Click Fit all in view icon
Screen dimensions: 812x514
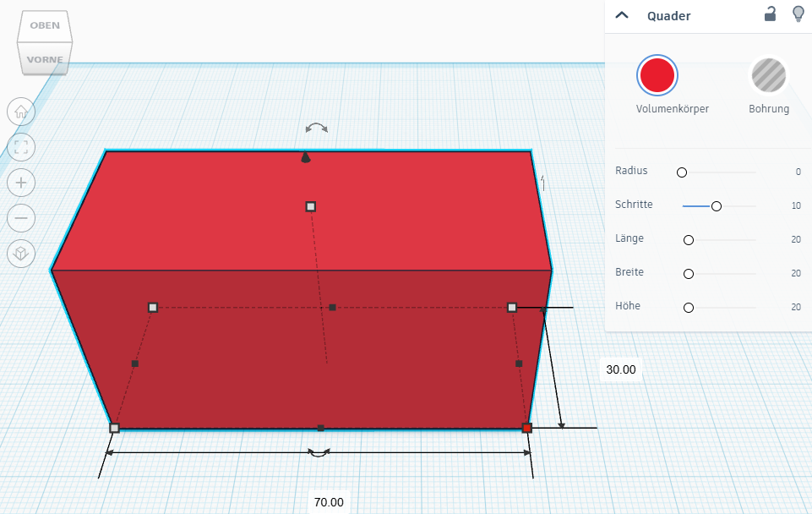21,147
